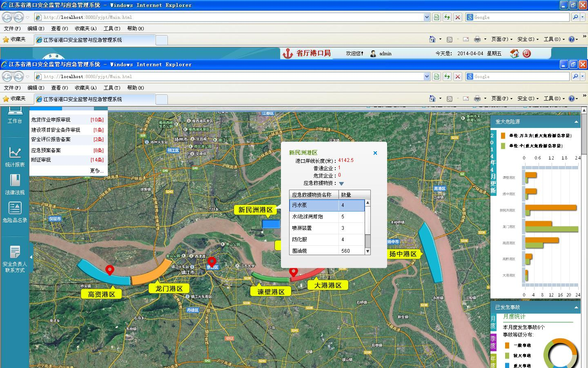Open 安全负责人联系方式 document icon
Viewport: 588px width, 368px height.
(x=15, y=252)
